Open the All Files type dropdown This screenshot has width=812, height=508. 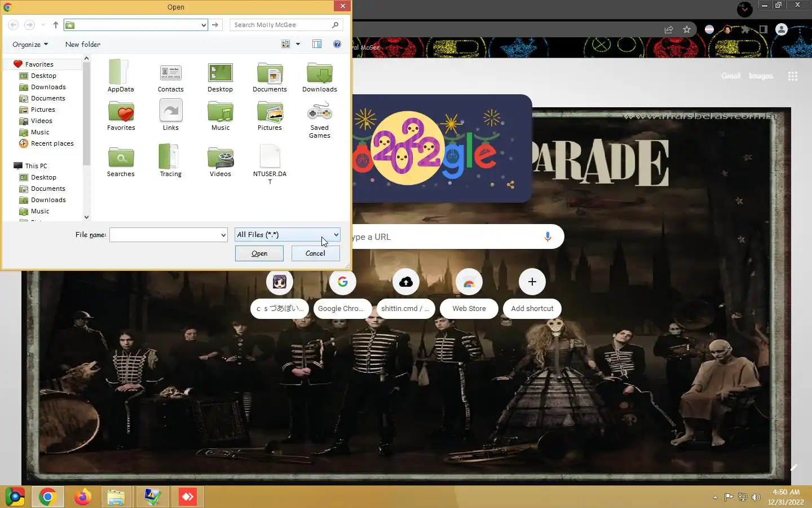point(288,235)
